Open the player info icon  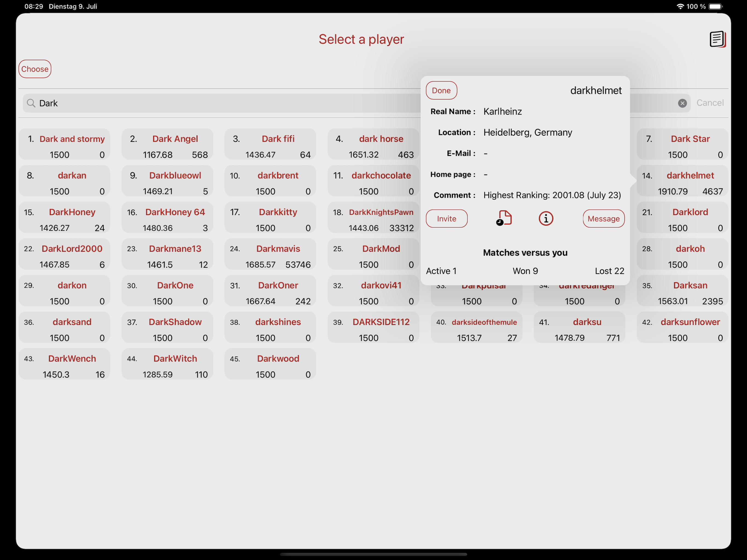coord(546,218)
